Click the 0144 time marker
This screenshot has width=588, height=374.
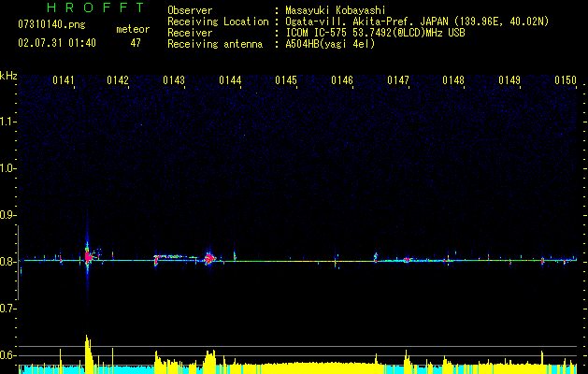point(230,80)
